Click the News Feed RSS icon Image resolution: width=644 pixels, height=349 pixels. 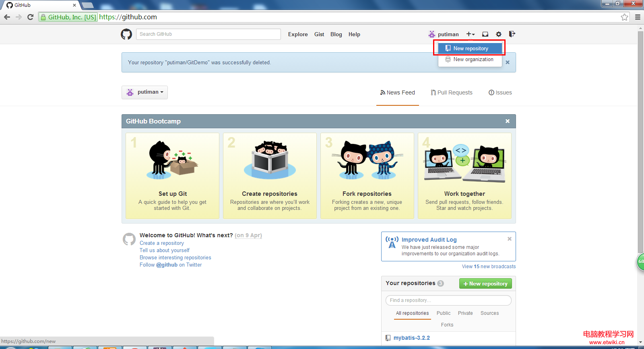click(383, 92)
